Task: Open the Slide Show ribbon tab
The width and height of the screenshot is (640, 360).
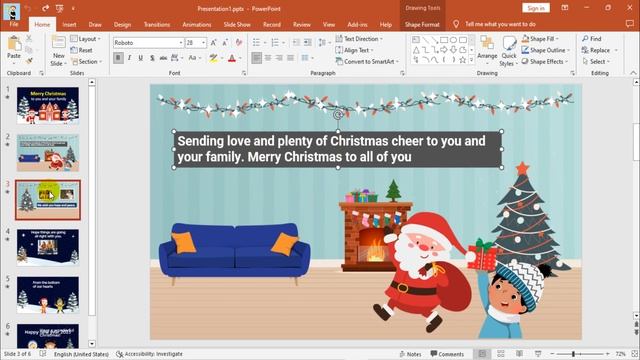Action: tap(237, 24)
